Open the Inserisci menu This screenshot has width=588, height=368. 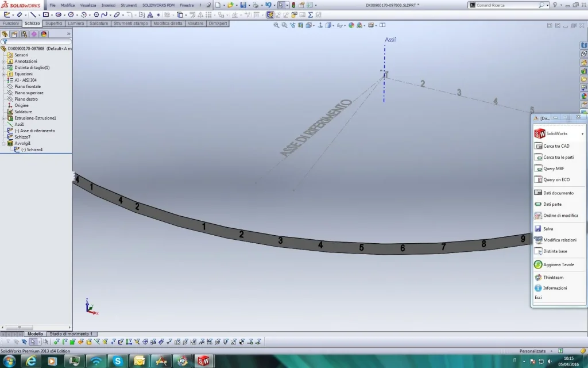(109, 5)
